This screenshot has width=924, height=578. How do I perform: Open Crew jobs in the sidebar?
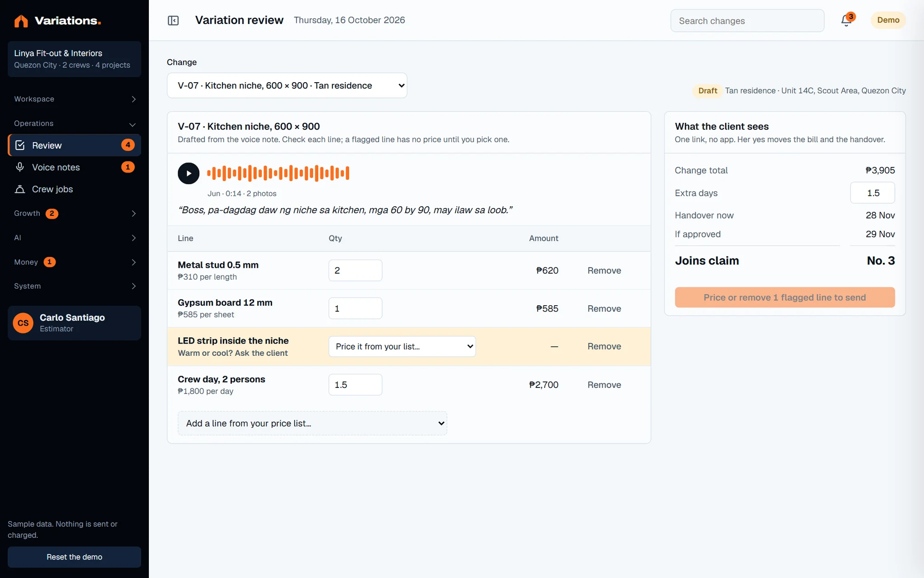click(74, 189)
